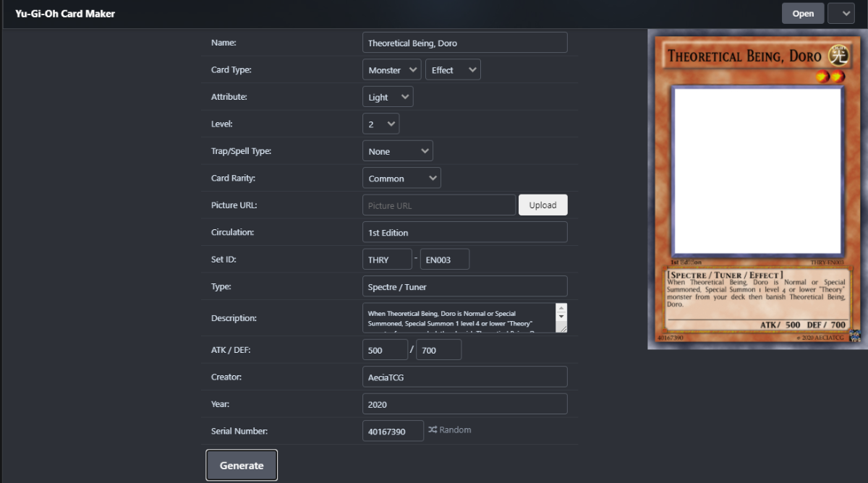
Task: Click the DEF value field 700
Action: point(438,350)
